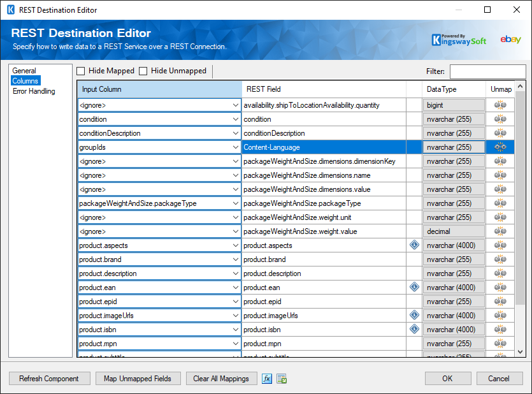The width and height of the screenshot is (532, 394).
Task: Unmap the Content-Language field mapping
Action: click(500, 147)
